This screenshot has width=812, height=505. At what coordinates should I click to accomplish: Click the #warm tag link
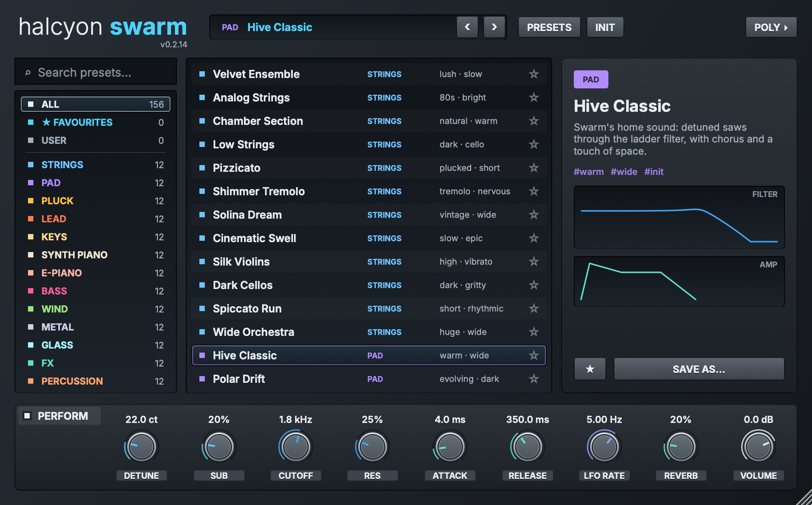(x=589, y=172)
